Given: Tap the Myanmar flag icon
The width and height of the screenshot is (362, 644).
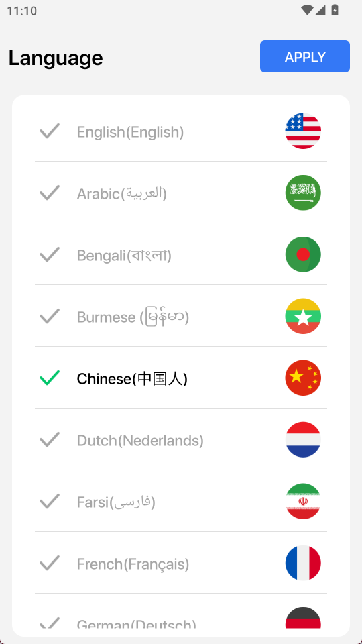Looking at the screenshot, I should click(x=303, y=316).
